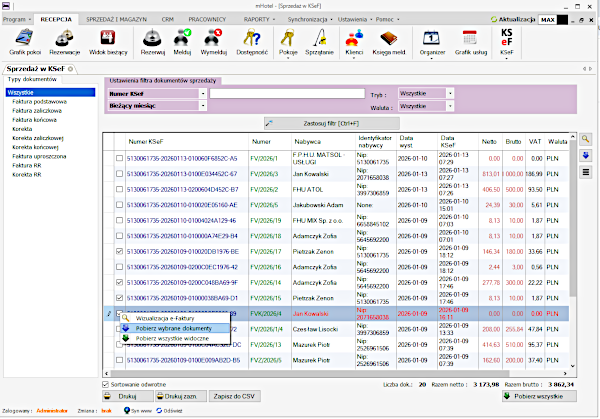Viewport: 600px width, 419px height.
Task: Open Księga meldunkowa icon
Action: 389,39
